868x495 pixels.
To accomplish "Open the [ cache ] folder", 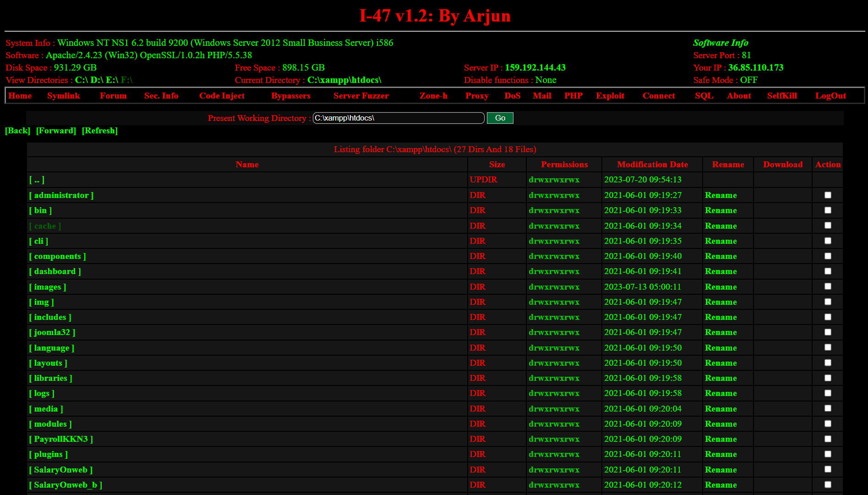I will pos(45,226).
